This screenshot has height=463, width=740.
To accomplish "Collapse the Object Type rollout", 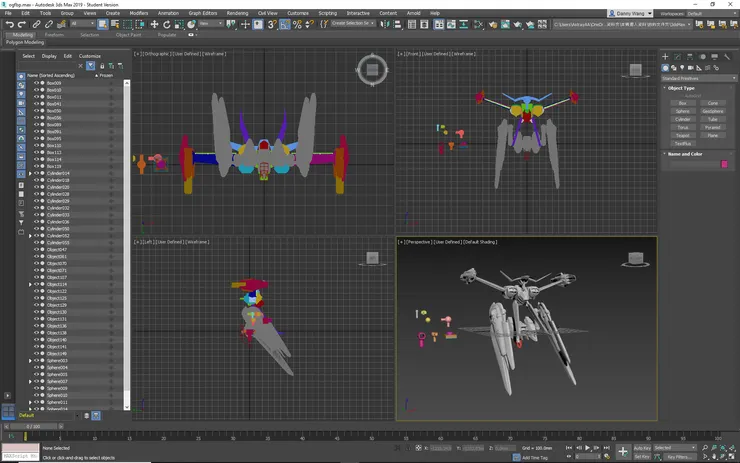I will pos(682,88).
